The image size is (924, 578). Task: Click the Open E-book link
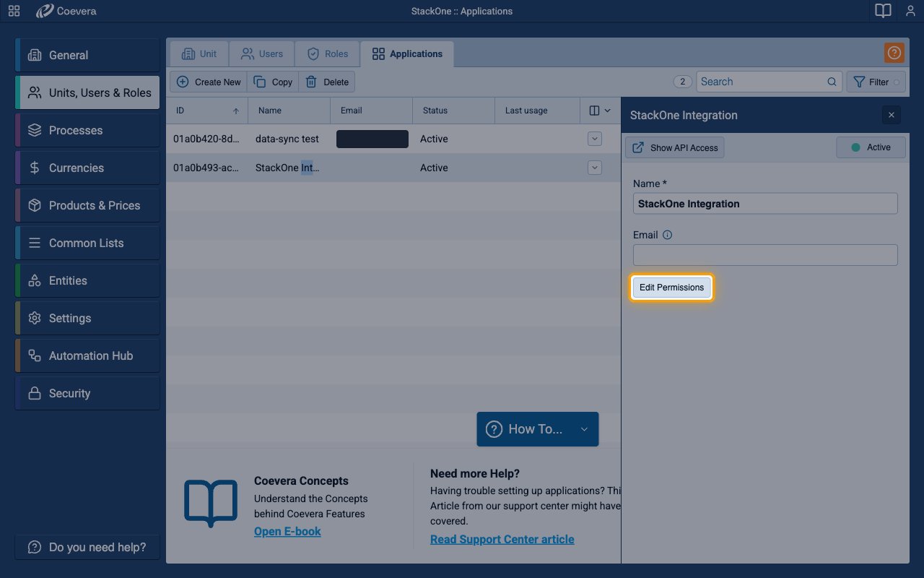pyautogui.click(x=287, y=531)
